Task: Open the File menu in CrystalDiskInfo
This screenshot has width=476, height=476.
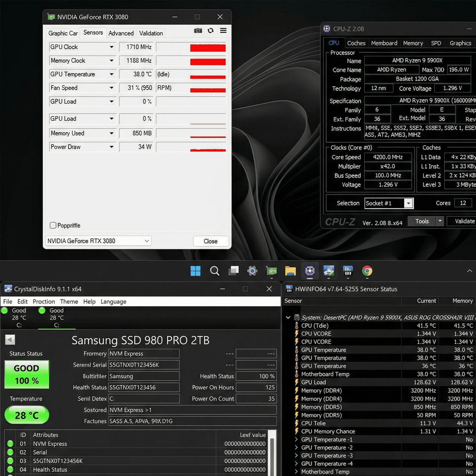Action: click(x=8, y=301)
